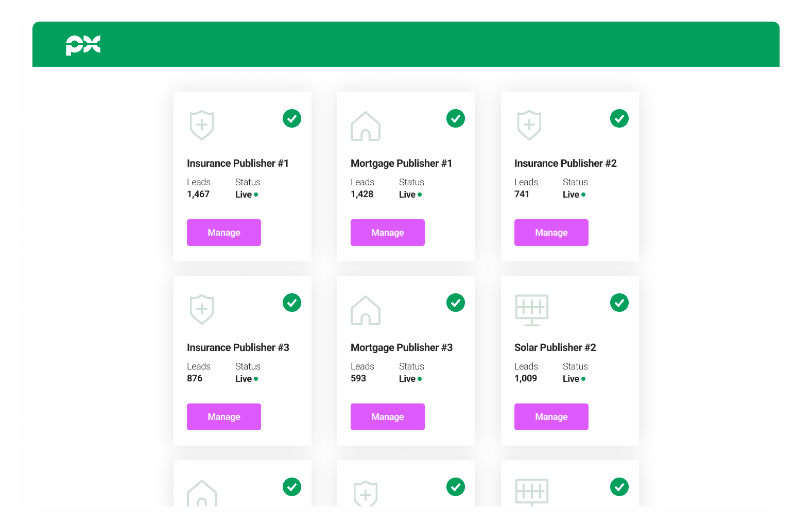Manage Insurance Publisher #2
812x528 pixels.
tap(551, 233)
